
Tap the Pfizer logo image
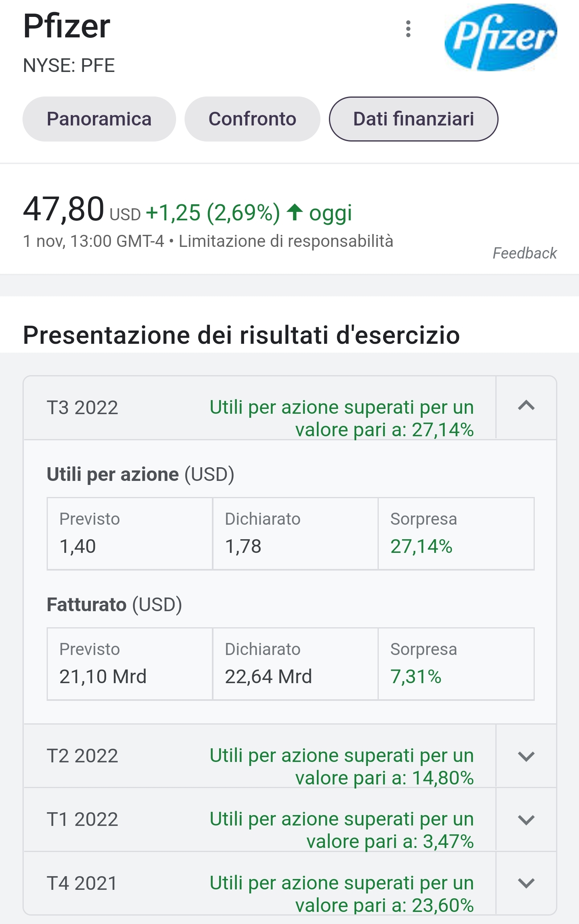[x=501, y=37]
